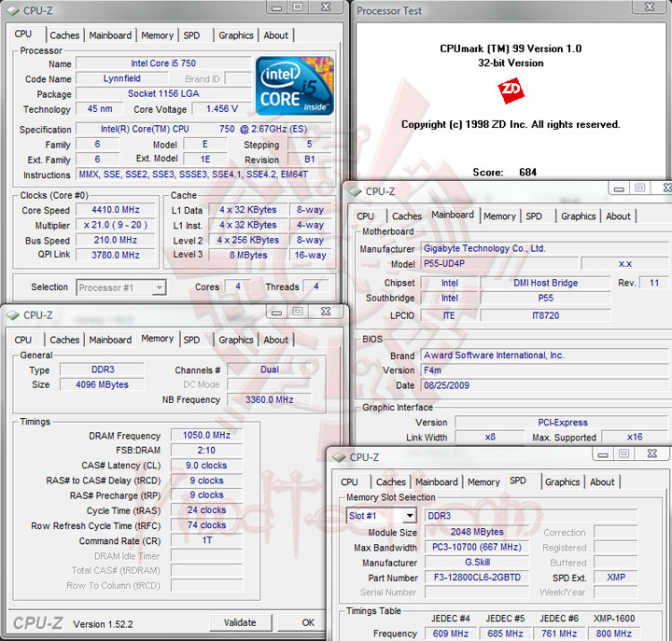The width and height of the screenshot is (672, 641).
Task: Click the red ZD logo in Processor Test
Action: tap(511, 91)
